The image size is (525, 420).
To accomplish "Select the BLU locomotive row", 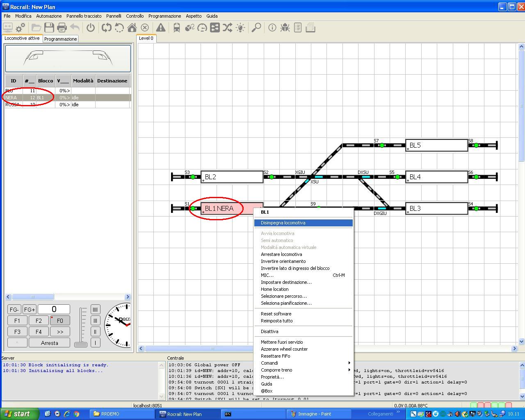I will coord(68,91).
